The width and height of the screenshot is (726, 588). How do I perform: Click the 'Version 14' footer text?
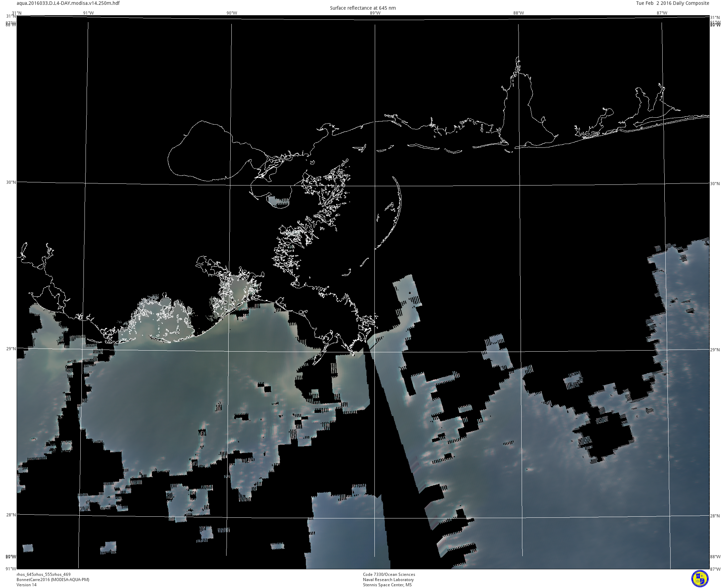click(26, 585)
